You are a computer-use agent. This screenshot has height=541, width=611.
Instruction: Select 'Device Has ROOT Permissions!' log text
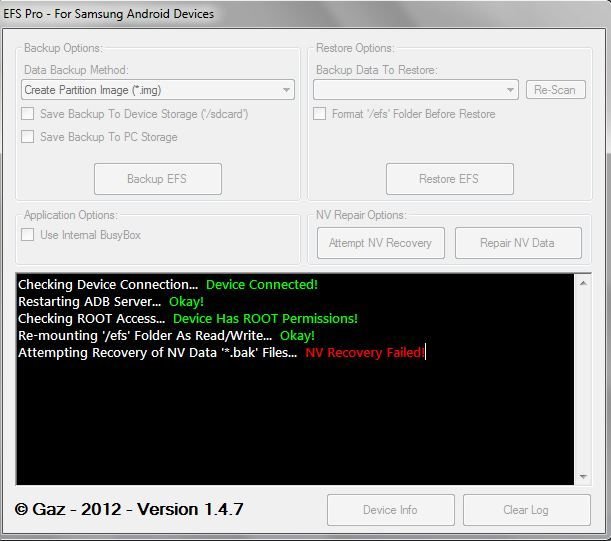(x=265, y=319)
